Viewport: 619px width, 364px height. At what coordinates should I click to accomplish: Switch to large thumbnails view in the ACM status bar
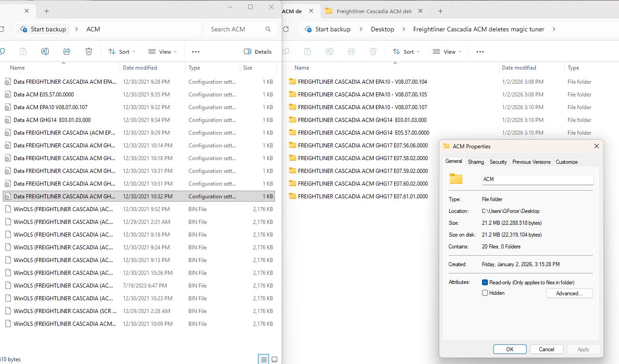[274, 359]
